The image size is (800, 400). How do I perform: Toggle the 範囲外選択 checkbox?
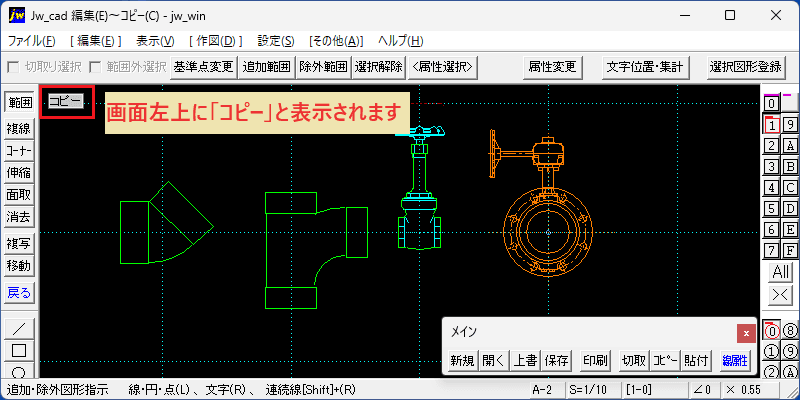(94, 66)
